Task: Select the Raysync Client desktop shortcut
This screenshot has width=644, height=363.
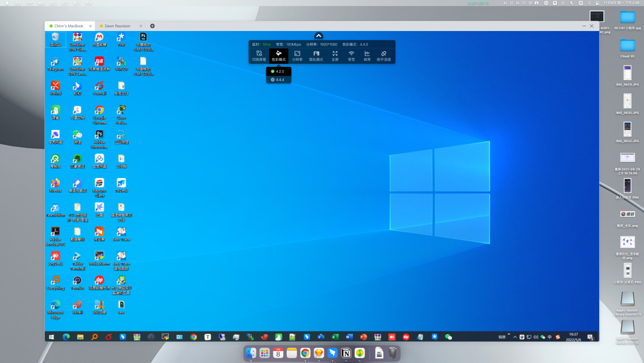Action: tap(100, 188)
